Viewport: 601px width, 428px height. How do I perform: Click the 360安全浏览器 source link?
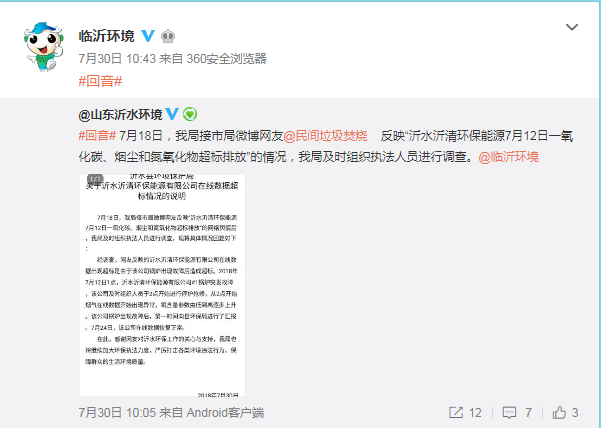click(227, 59)
